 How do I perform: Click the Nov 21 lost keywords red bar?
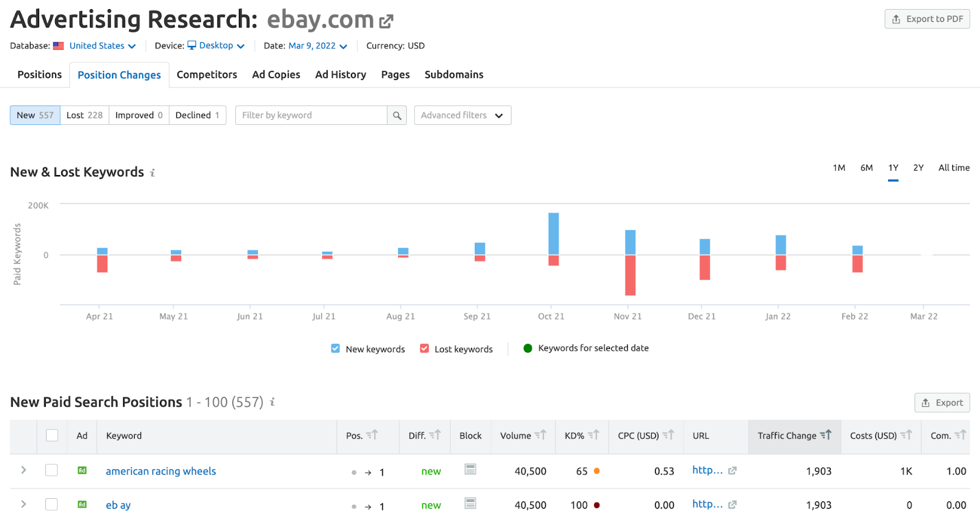[x=630, y=275]
